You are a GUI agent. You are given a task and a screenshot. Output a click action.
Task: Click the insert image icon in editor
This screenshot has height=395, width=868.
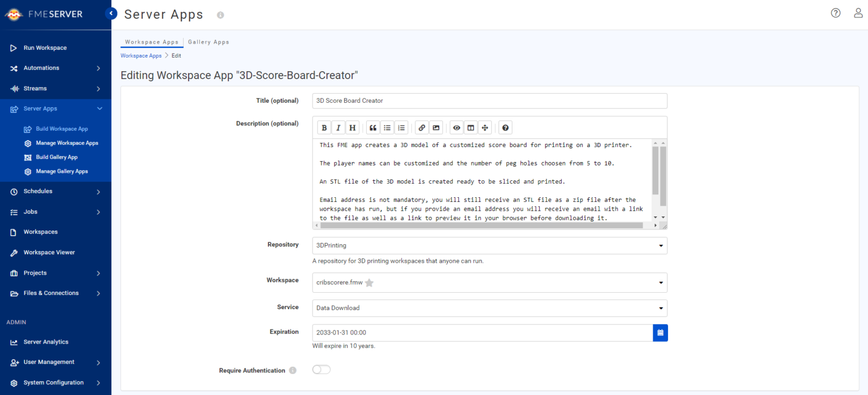point(435,128)
